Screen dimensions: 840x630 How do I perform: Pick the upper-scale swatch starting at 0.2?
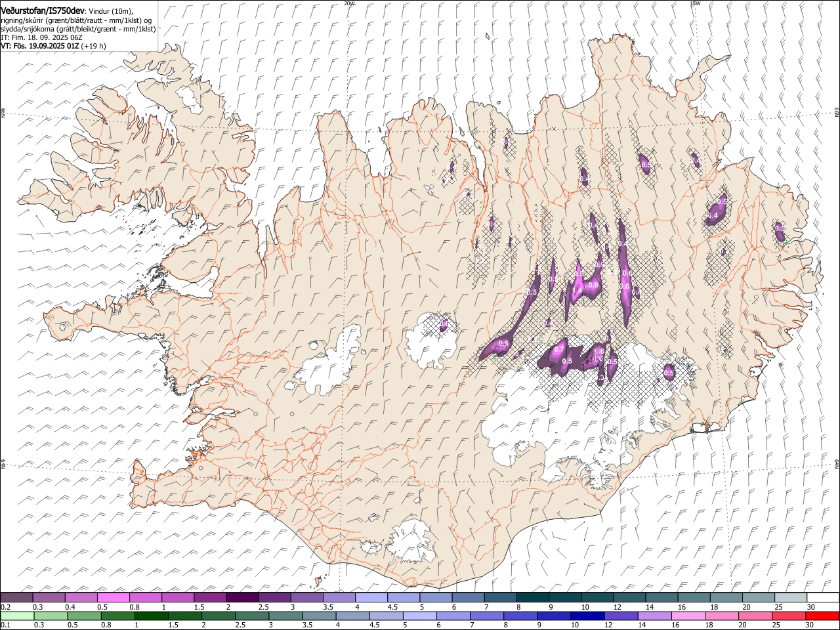(x=17, y=597)
